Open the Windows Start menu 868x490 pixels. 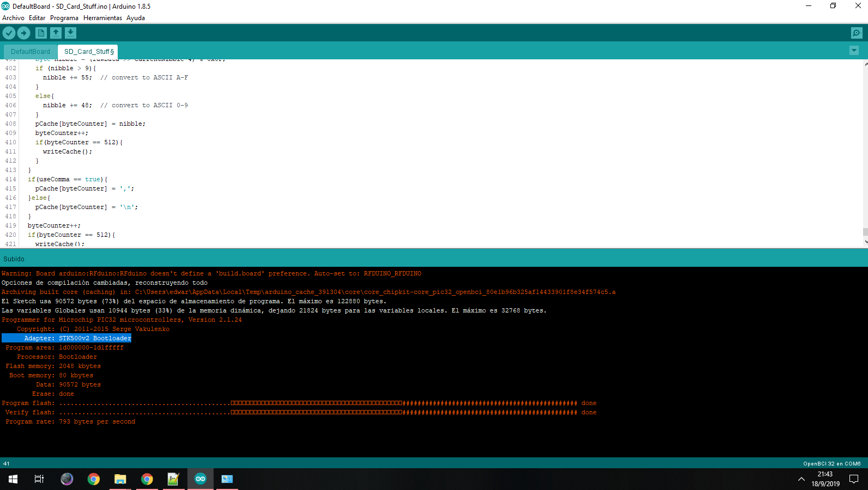pos(13,479)
